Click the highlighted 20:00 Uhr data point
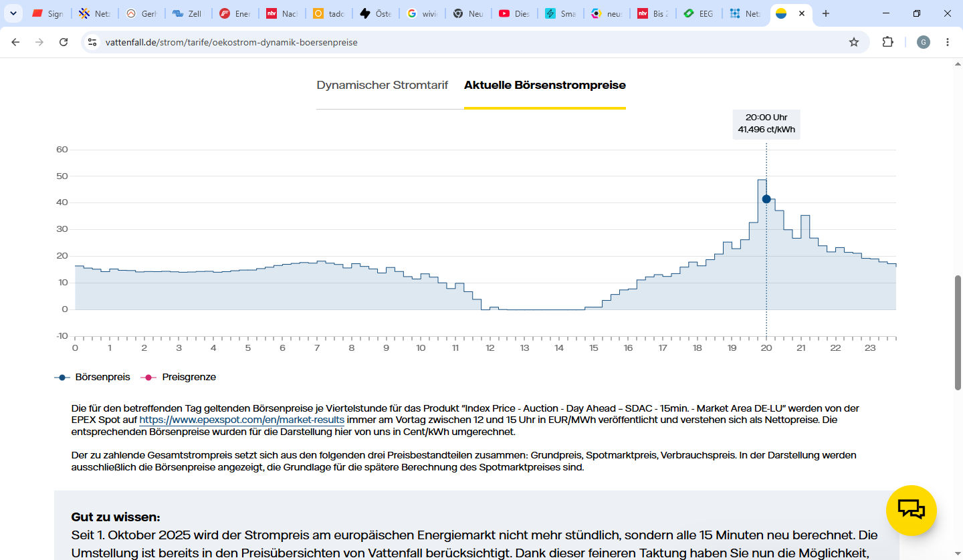Screen dimensions: 963x560 pos(766,199)
